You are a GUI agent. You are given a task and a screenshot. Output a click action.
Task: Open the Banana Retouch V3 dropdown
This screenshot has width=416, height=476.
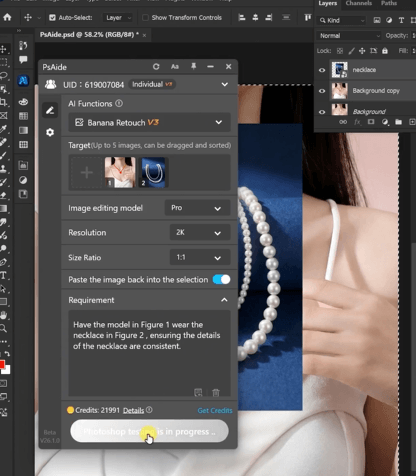(149, 123)
